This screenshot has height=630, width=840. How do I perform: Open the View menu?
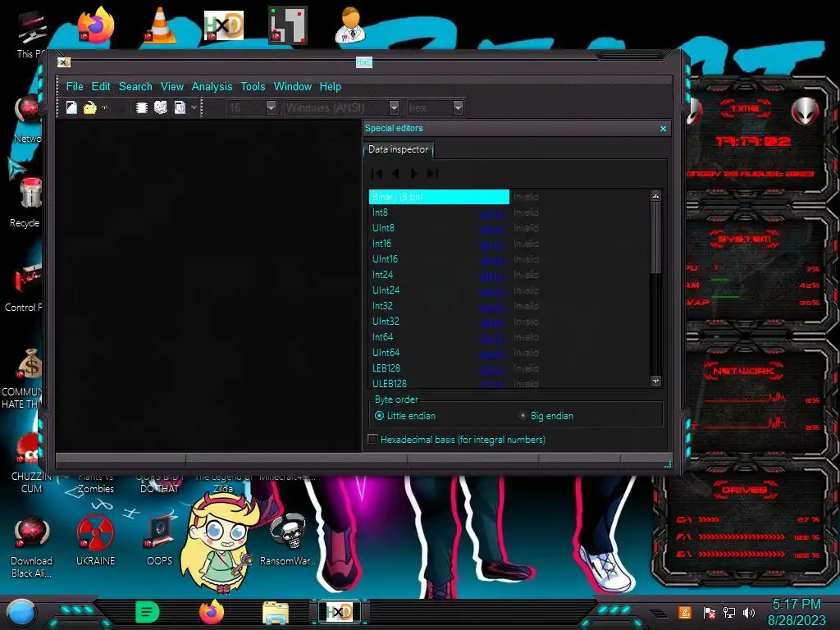click(172, 86)
